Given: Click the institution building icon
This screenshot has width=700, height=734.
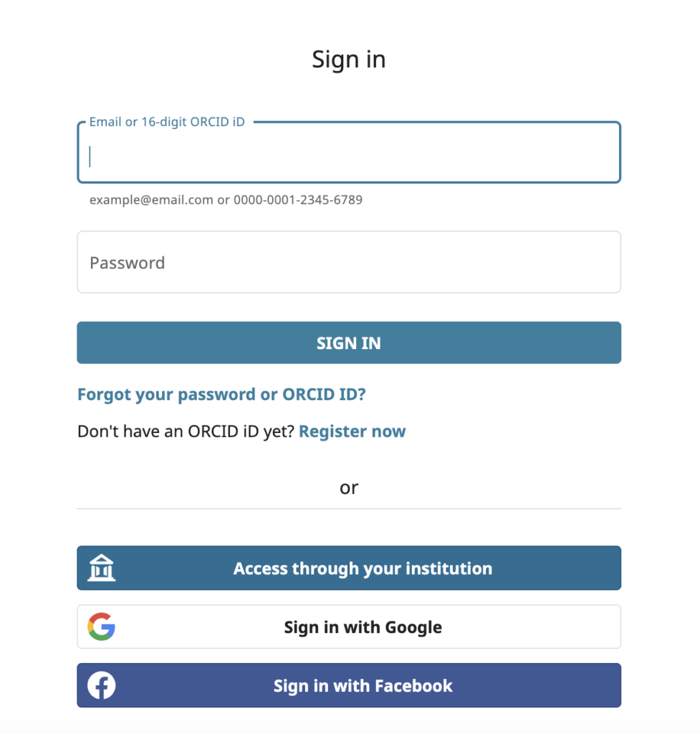Looking at the screenshot, I should [x=101, y=568].
